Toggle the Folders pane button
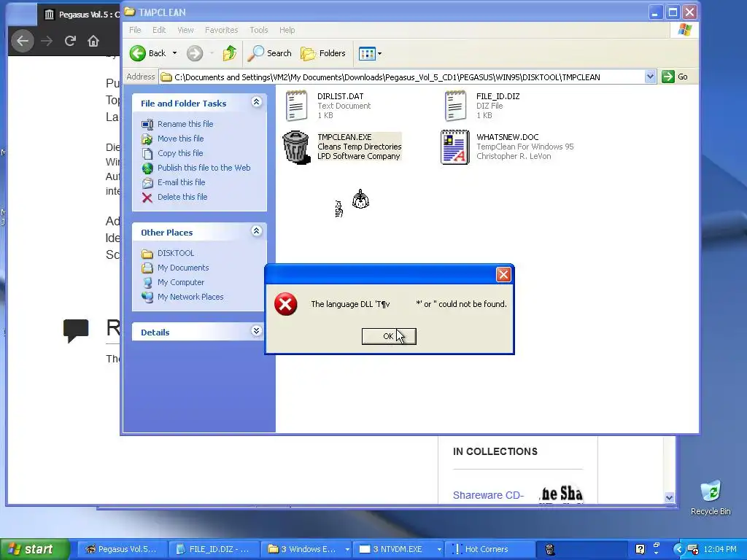Image resolution: width=747 pixels, height=560 pixels. tap(323, 53)
